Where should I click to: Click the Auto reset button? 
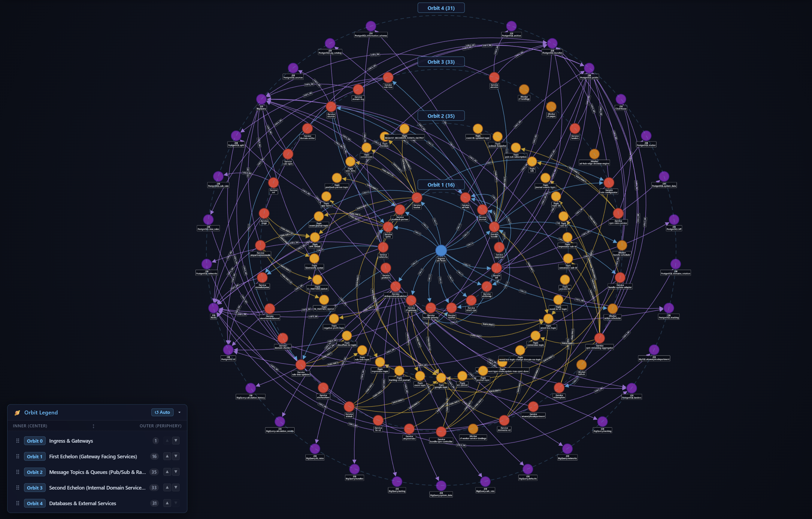162,412
